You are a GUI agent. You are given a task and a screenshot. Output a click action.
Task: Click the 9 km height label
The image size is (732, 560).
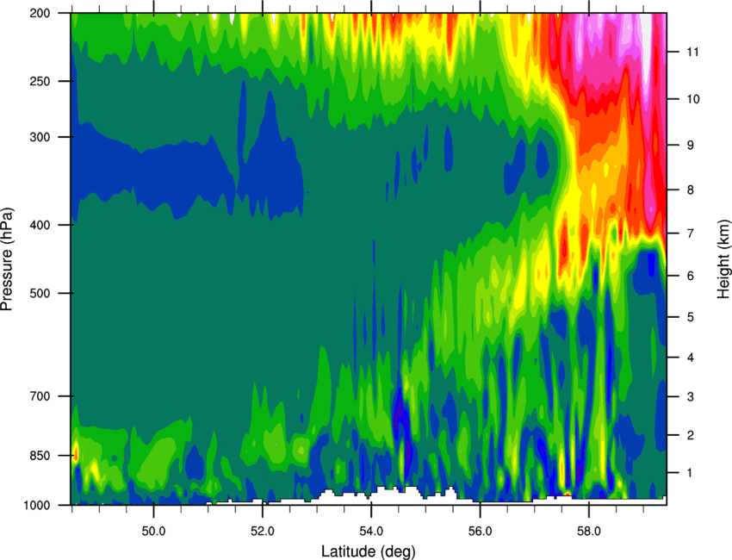point(691,146)
